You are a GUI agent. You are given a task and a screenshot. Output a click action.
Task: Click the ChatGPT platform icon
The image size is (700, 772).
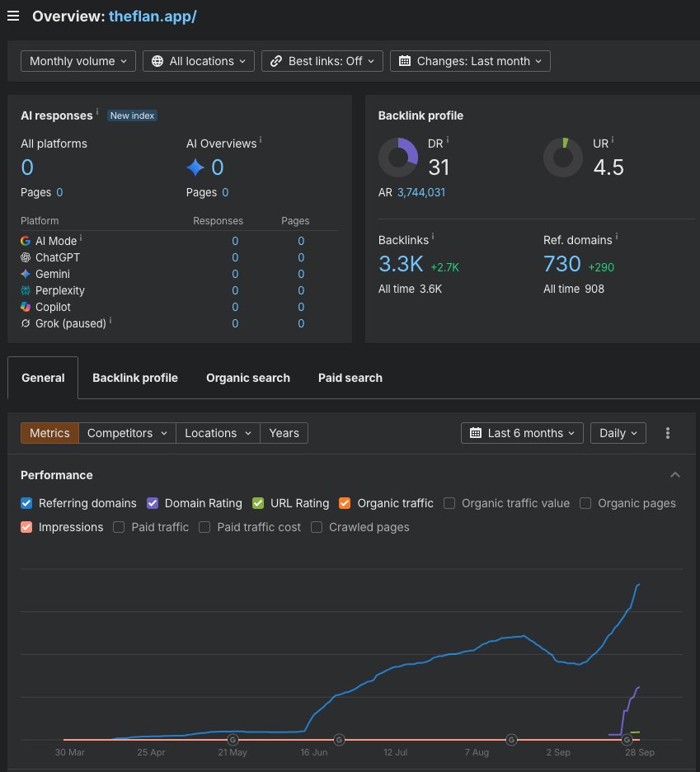26,257
